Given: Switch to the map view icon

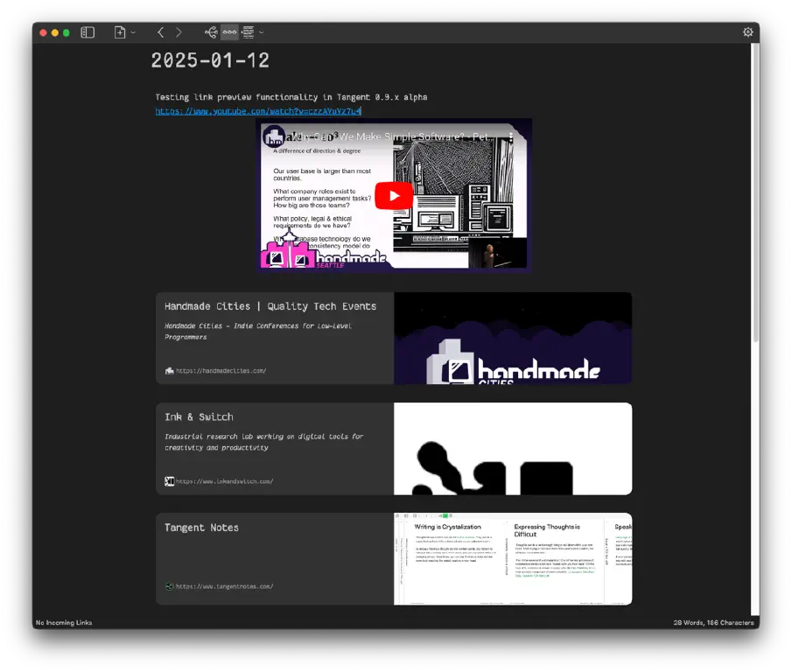Looking at the screenshot, I should [x=211, y=32].
